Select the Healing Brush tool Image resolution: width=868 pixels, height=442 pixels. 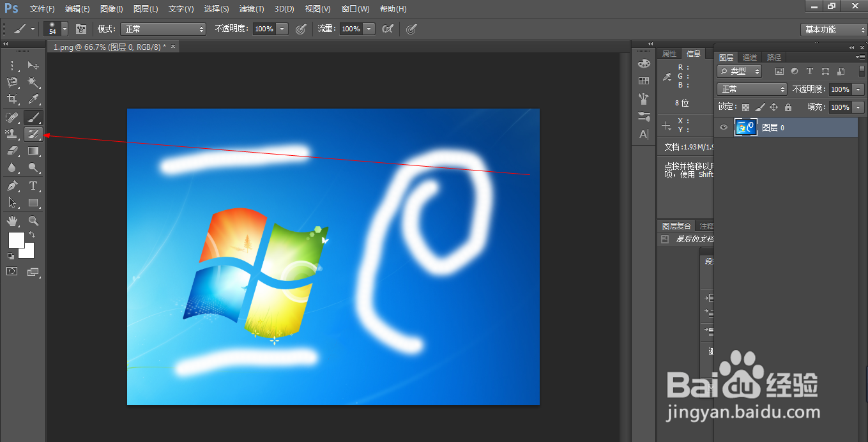(x=13, y=117)
